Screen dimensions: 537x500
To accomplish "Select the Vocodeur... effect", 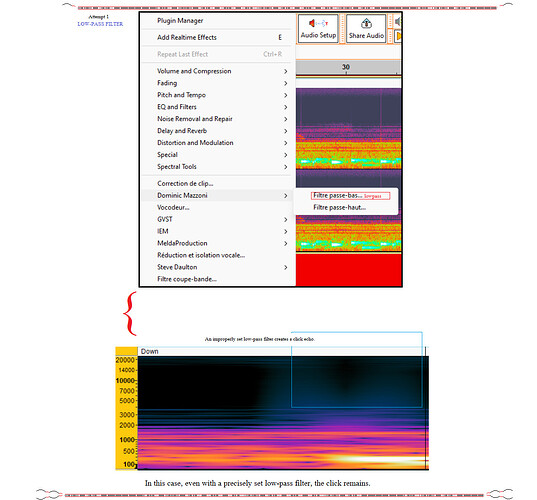I will 216,208.
